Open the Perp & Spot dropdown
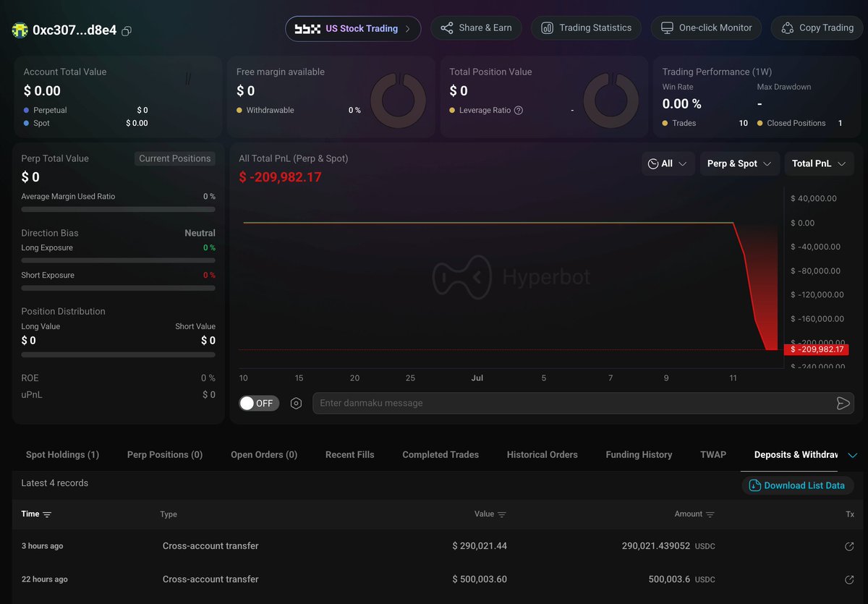868x604 pixels. click(740, 163)
